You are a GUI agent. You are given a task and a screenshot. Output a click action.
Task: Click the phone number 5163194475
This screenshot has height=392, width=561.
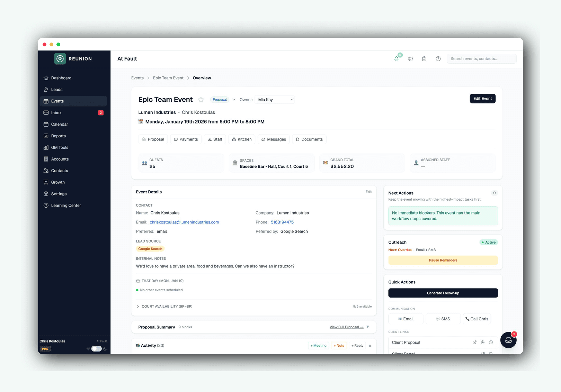(282, 222)
